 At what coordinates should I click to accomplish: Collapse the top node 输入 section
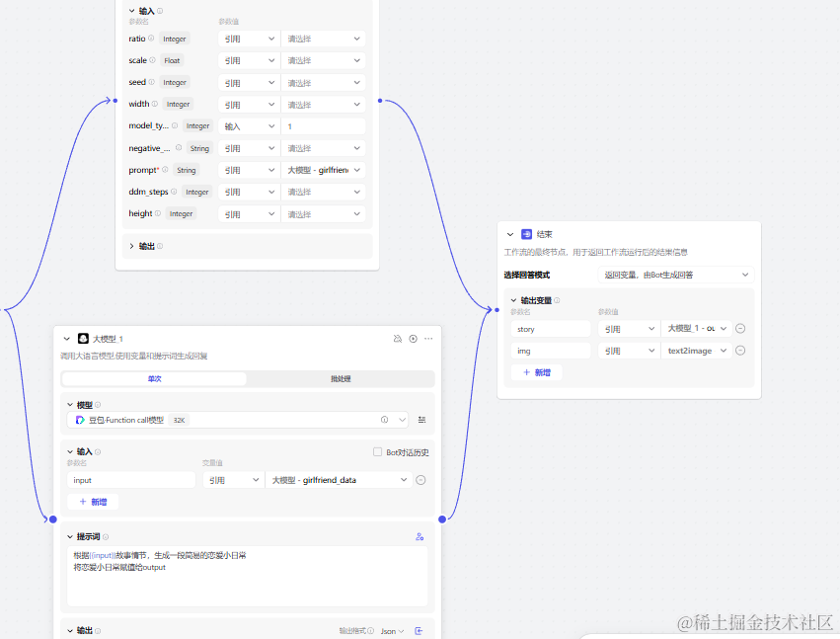coord(132,11)
